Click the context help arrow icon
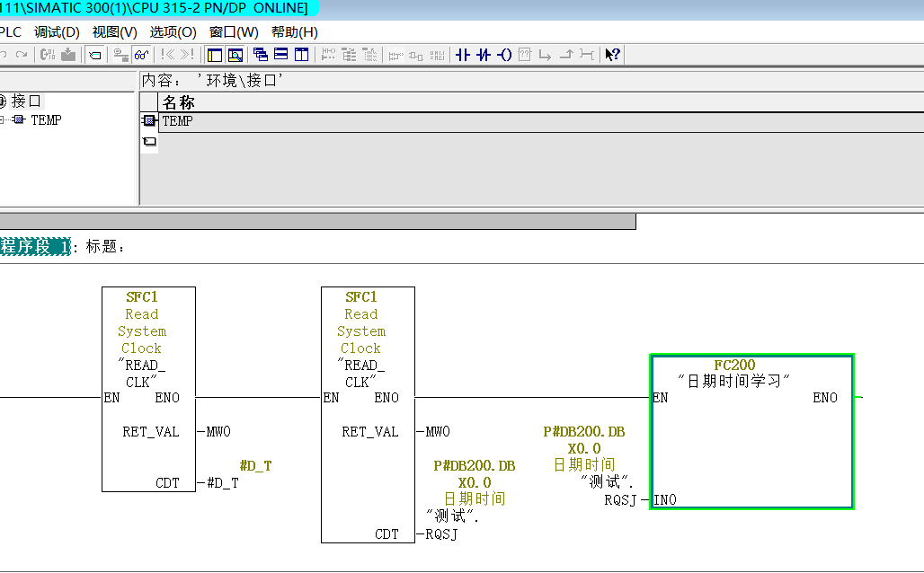The image size is (924, 573). (612, 55)
